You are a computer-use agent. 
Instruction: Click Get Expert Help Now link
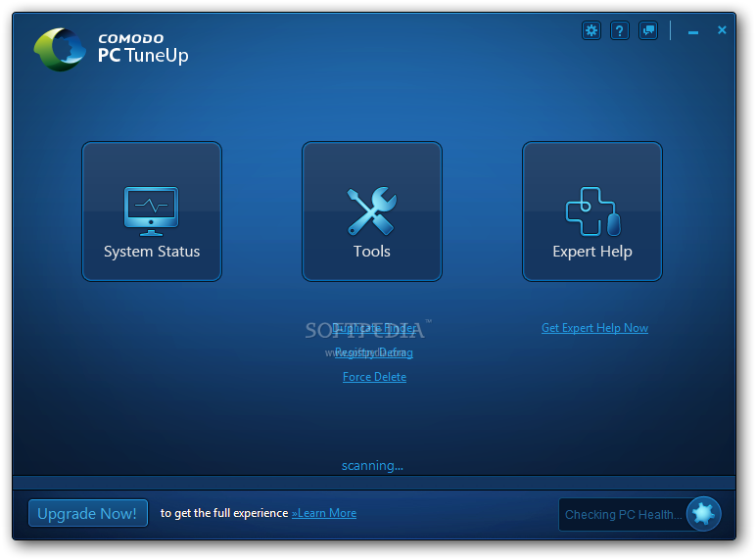click(594, 328)
